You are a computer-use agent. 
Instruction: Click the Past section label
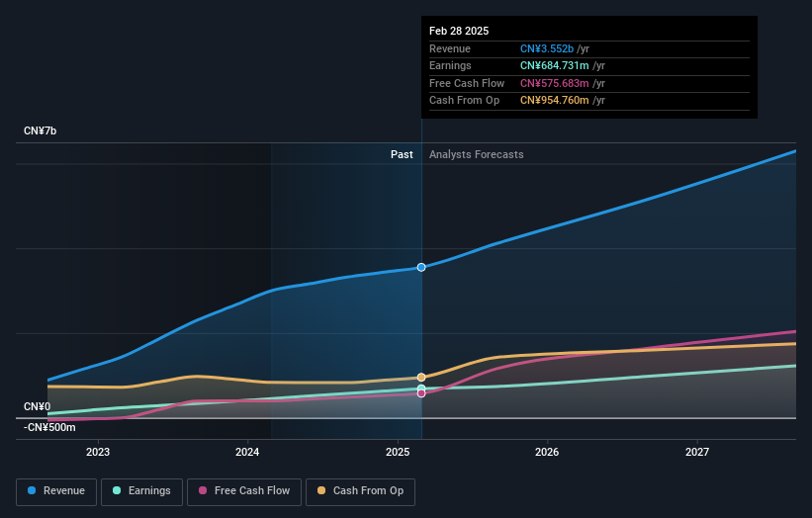[x=402, y=154]
